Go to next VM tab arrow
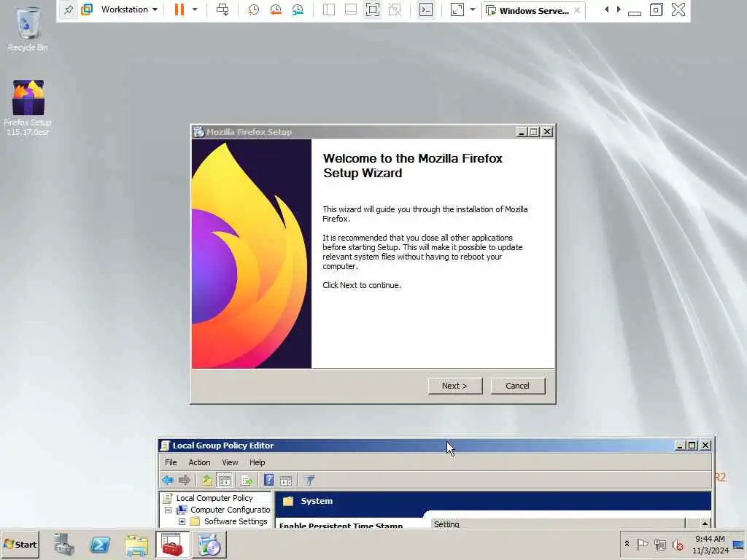The image size is (747, 560). (x=619, y=9)
